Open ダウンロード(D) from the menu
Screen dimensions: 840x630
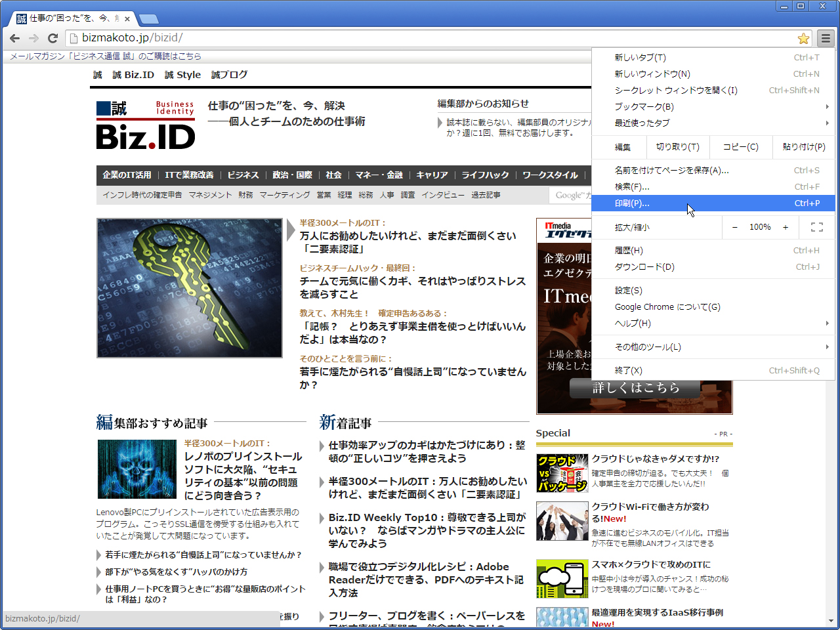(x=713, y=267)
